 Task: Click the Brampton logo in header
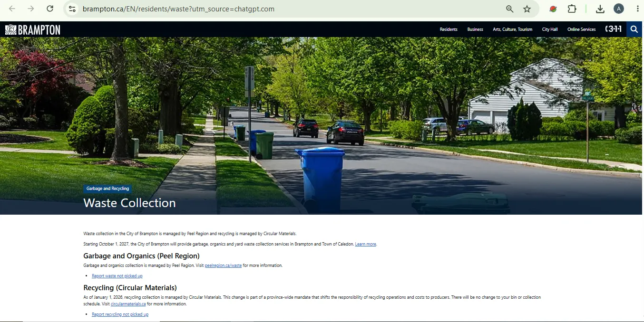[33, 29]
